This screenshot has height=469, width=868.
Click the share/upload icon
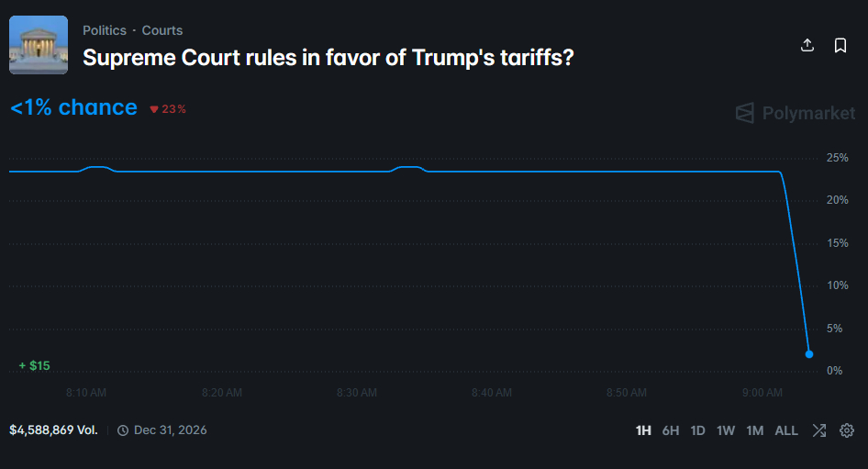click(807, 45)
